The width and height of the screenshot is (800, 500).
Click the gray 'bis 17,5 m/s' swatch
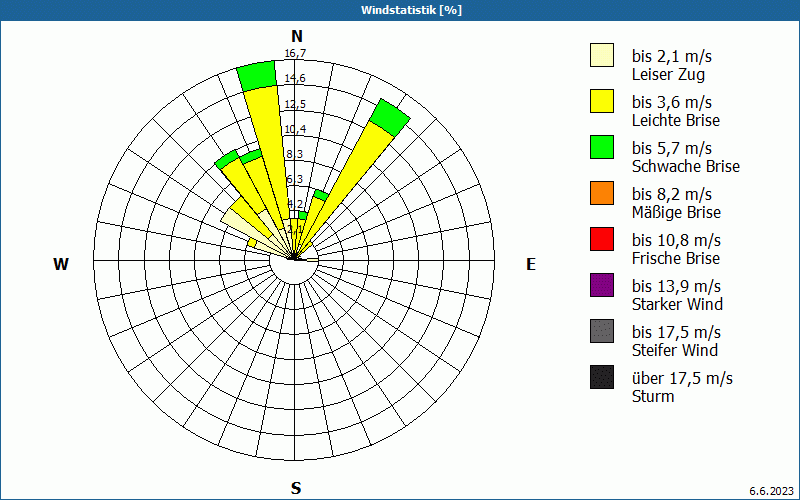tap(602, 331)
